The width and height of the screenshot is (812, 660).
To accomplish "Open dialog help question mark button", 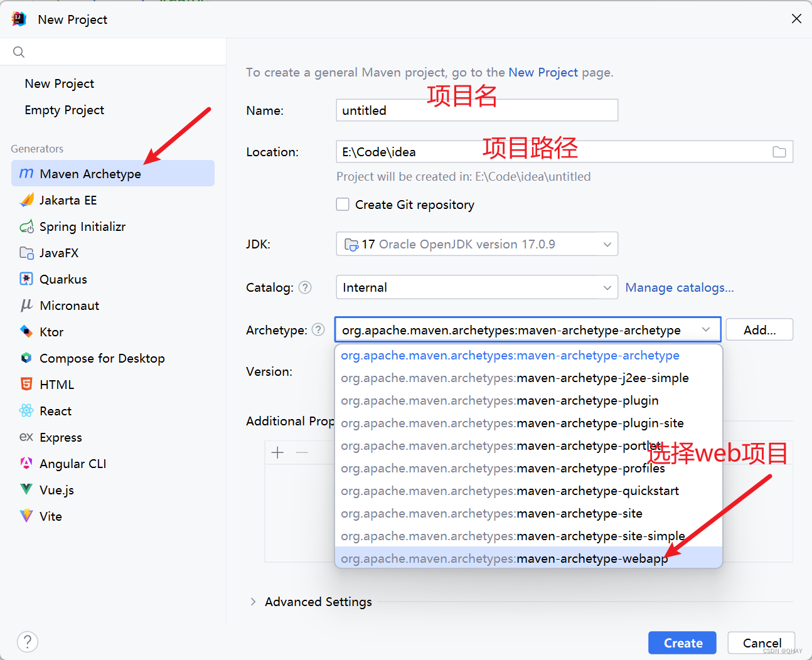I will pos(28,642).
